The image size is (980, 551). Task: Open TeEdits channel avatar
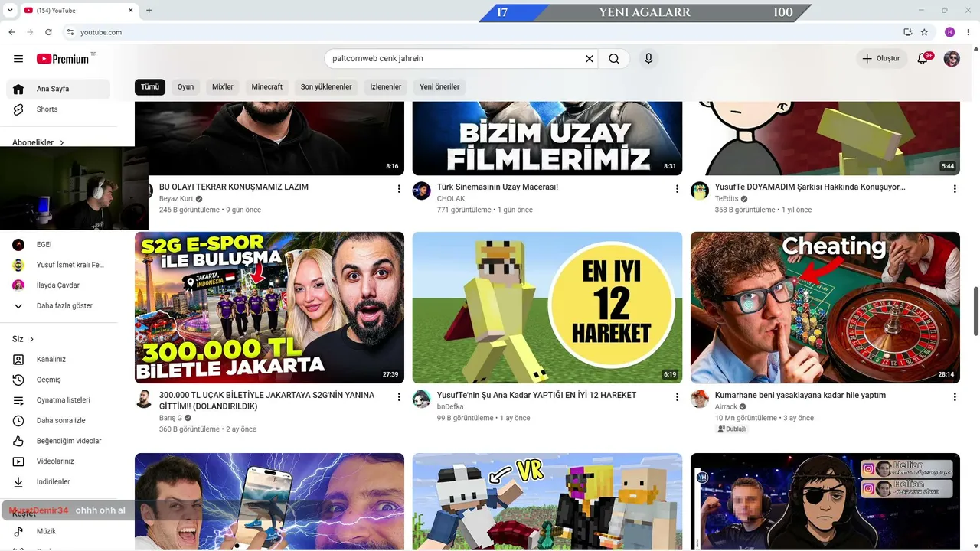(x=700, y=191)
